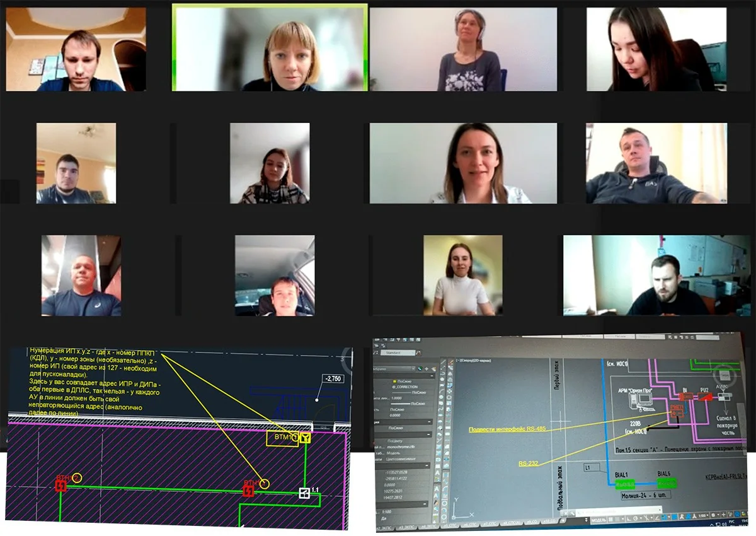This screenshot has width=756, height=536.
Task: Select the woman in white turtleneck video tile
Action: coord(463,276)
